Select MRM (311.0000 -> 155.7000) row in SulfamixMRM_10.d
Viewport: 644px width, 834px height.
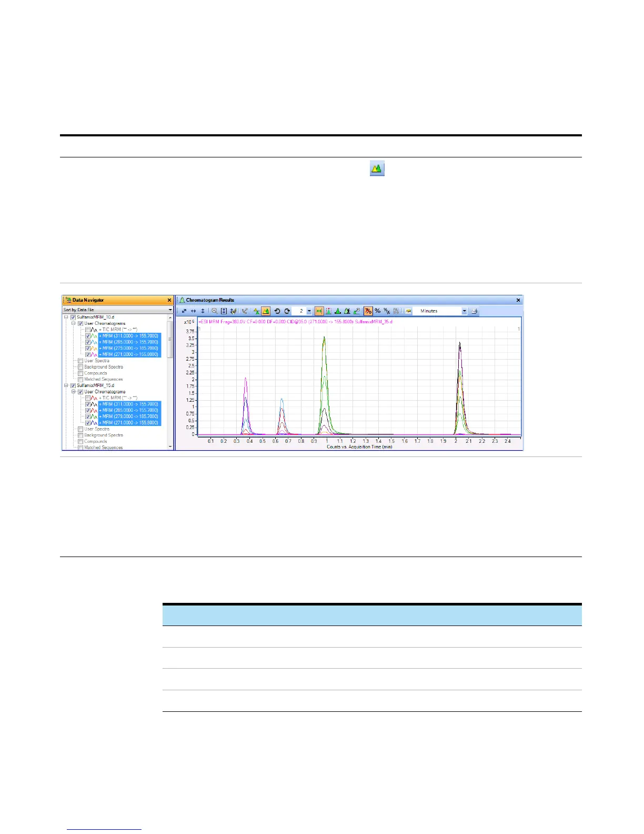tap(129, 336)
